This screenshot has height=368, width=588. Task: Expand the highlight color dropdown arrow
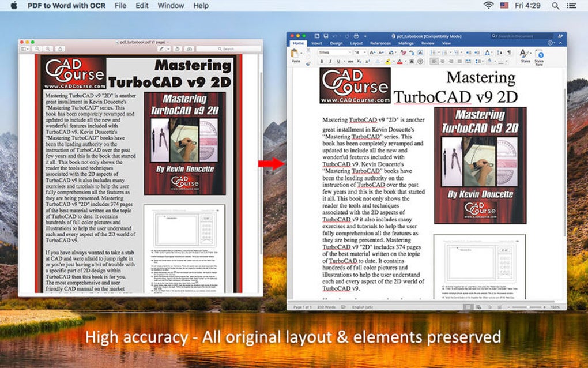point(394,61)
